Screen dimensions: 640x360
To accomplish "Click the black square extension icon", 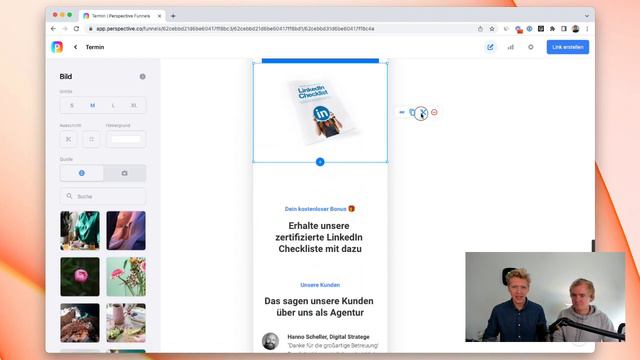I will pos(541,29).
